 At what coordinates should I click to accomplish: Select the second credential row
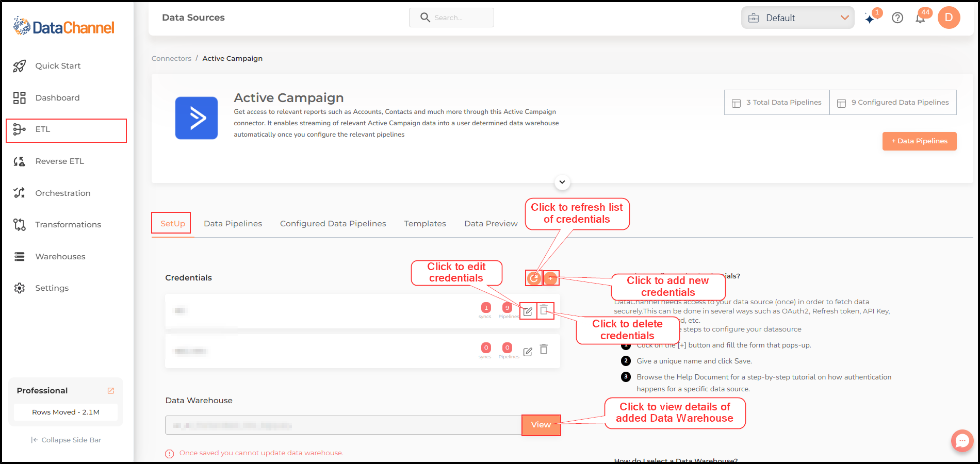point(363,351)
